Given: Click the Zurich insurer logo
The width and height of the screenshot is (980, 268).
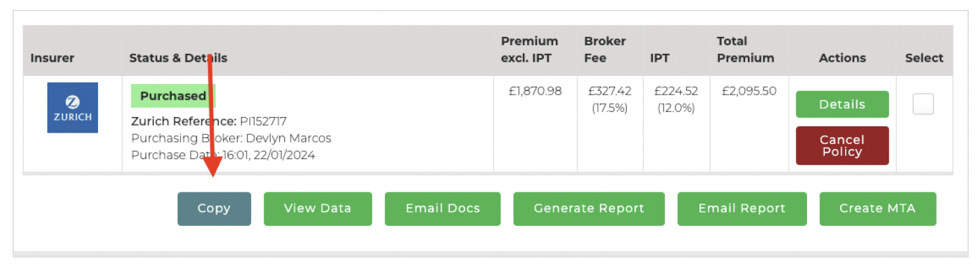Looking at the screenshot, I should tap(72, 108).
